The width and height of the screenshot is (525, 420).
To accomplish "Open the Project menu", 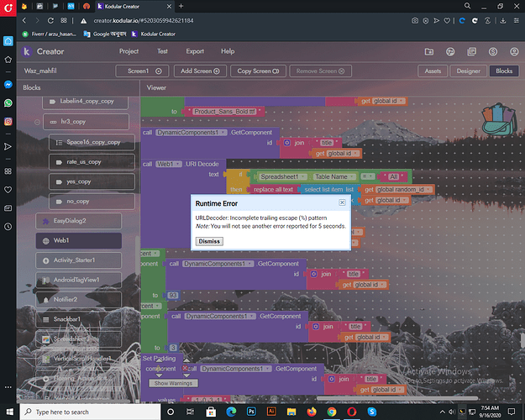I will [129, 51].
